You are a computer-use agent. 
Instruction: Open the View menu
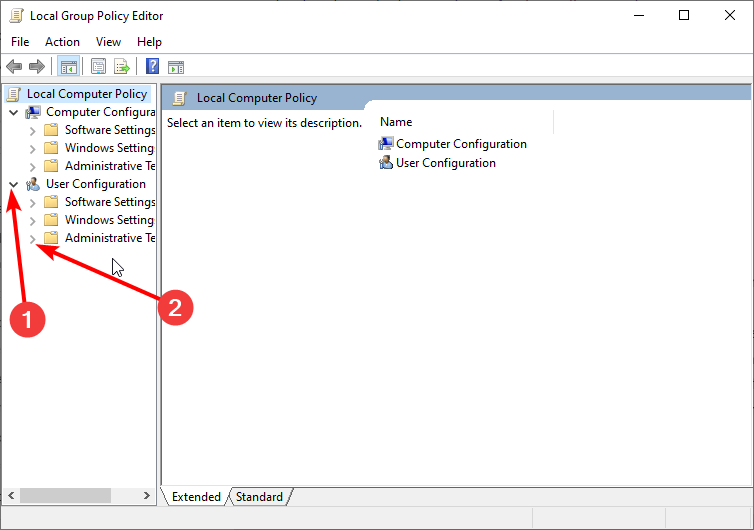click(x=108, y=42)
